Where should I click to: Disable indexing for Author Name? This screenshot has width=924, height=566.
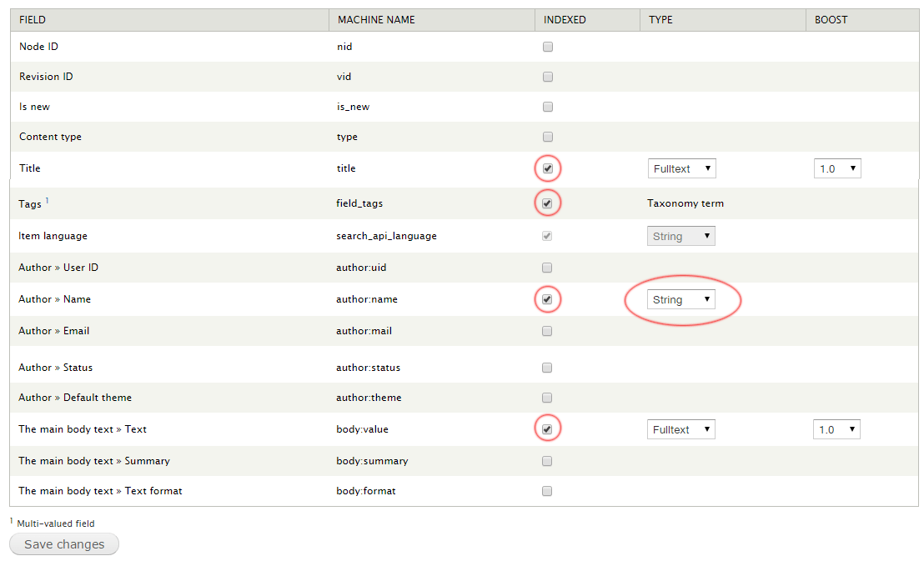547,299
